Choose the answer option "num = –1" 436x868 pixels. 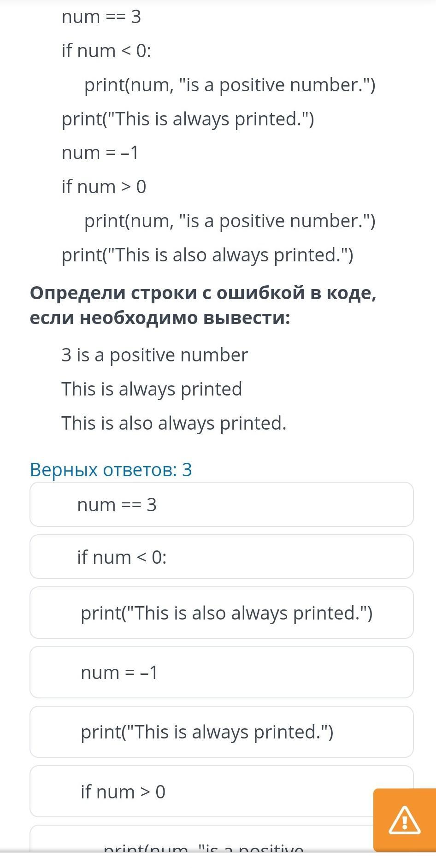click(x=222, y=672)
